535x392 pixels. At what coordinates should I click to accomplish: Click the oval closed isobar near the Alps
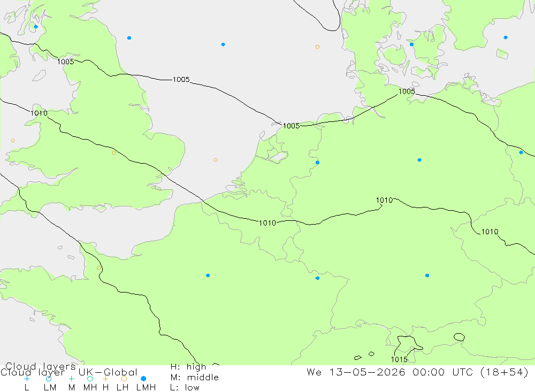459,337
